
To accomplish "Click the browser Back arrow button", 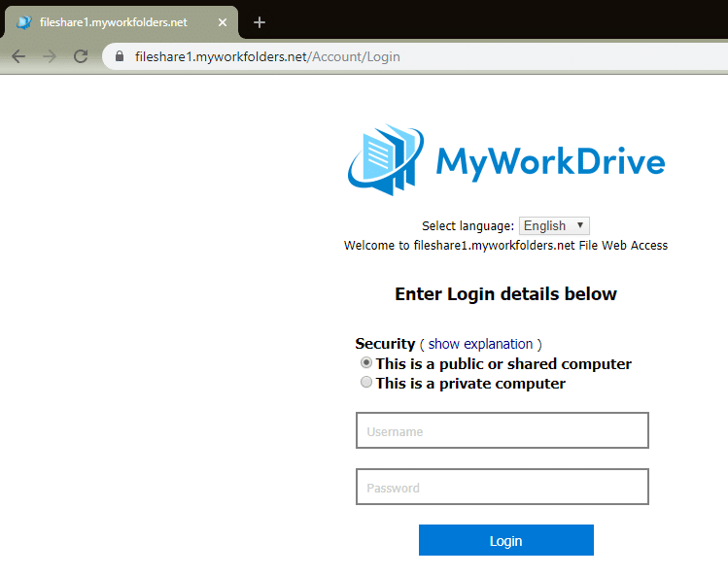I will click(18, 56).
